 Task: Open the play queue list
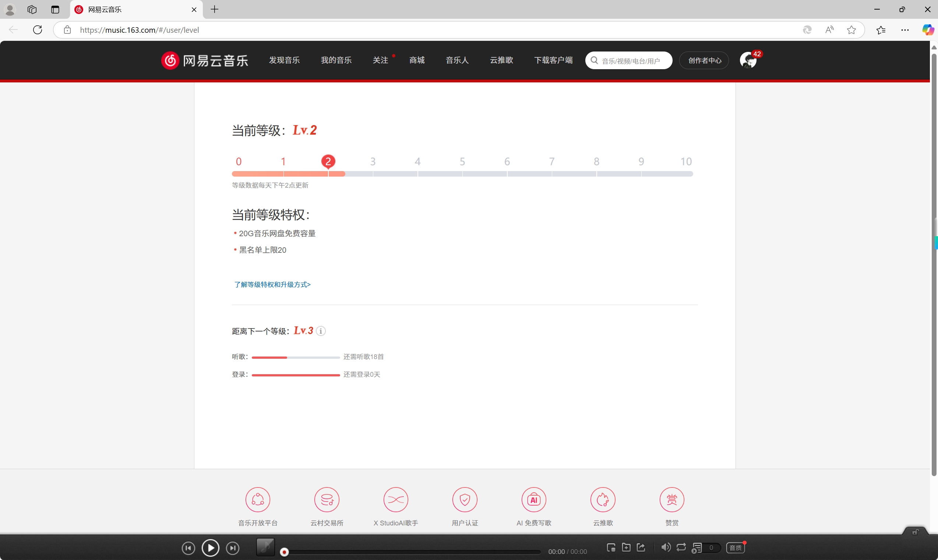coord(697,547)
